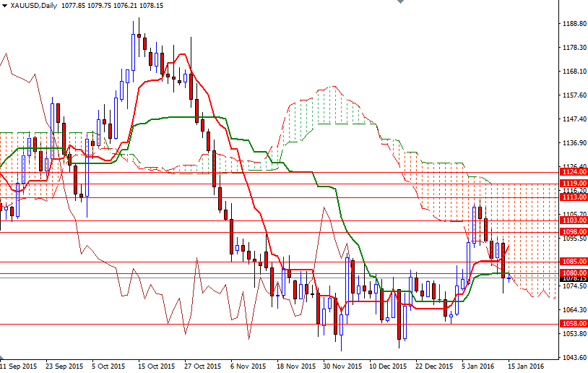Click the triangle icon beside XAUUSD,Daily
This screenshot has width=588, height=373.
(4, 5)
